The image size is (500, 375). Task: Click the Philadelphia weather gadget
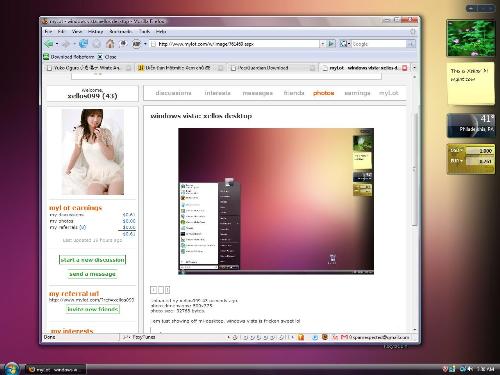[x=471, y=125]
